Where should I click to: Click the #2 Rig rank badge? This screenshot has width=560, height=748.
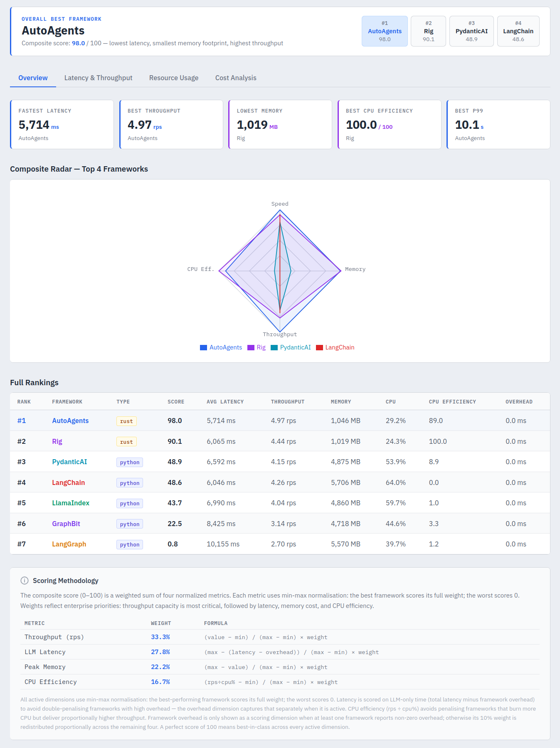(x=428, y=31)
